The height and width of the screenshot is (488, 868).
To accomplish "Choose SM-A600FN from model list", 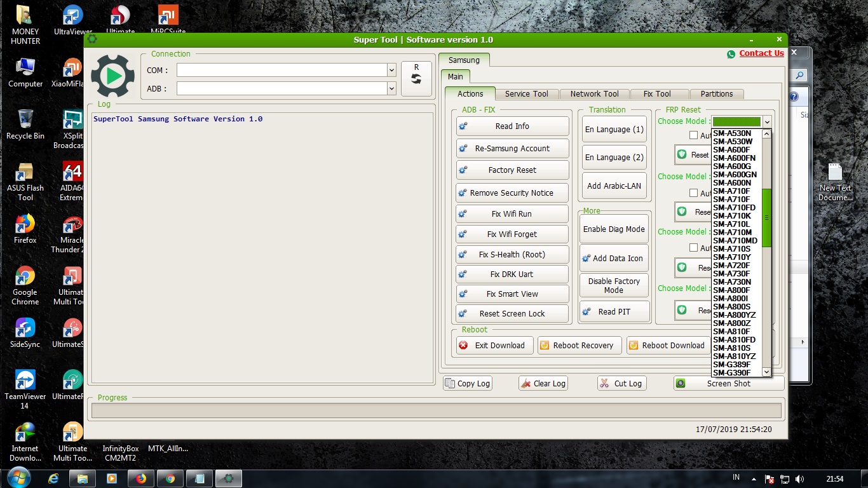I will point(736,158).
